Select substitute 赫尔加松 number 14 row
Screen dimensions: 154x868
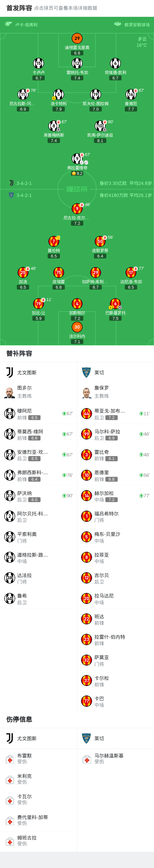point(116,496)
